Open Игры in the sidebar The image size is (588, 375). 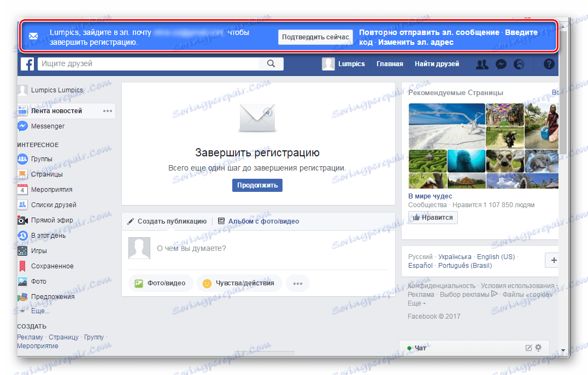tap(32, 251)
